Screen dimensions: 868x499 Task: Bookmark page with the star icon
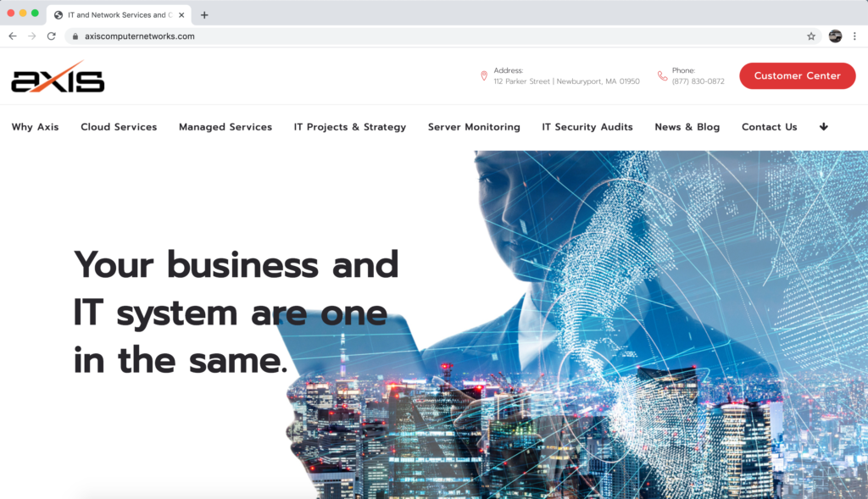[811, 36]
